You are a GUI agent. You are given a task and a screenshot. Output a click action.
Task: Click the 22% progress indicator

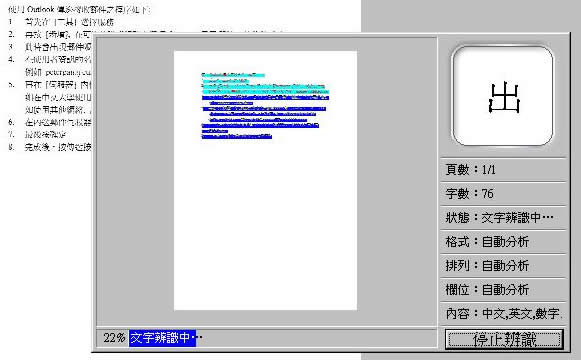pyautogui.click(x=114, y=338)
